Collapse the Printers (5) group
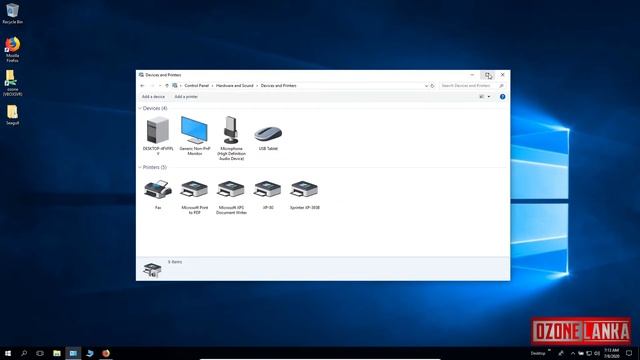Image resolution: width=640 pixels, height=360 pixels. 140,167
